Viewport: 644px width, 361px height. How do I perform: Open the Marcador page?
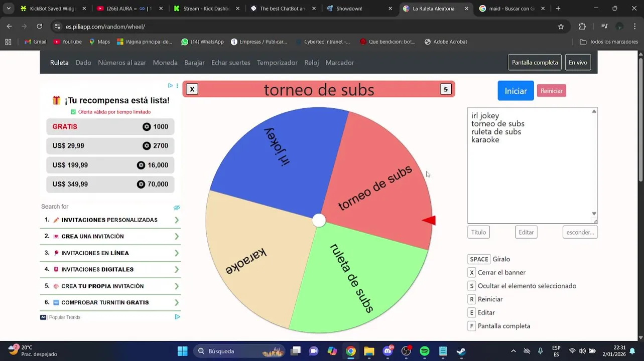(340, 63)
